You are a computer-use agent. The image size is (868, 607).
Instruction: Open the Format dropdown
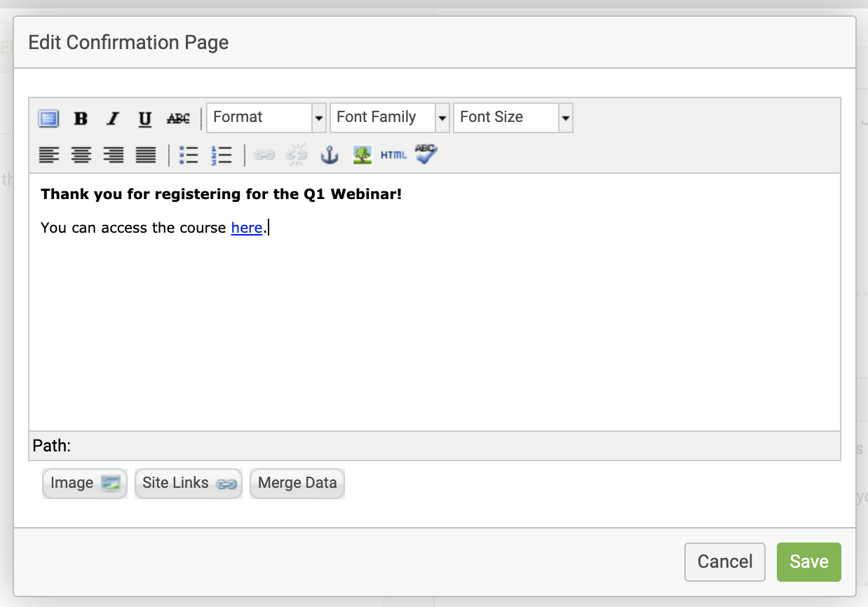266,118
